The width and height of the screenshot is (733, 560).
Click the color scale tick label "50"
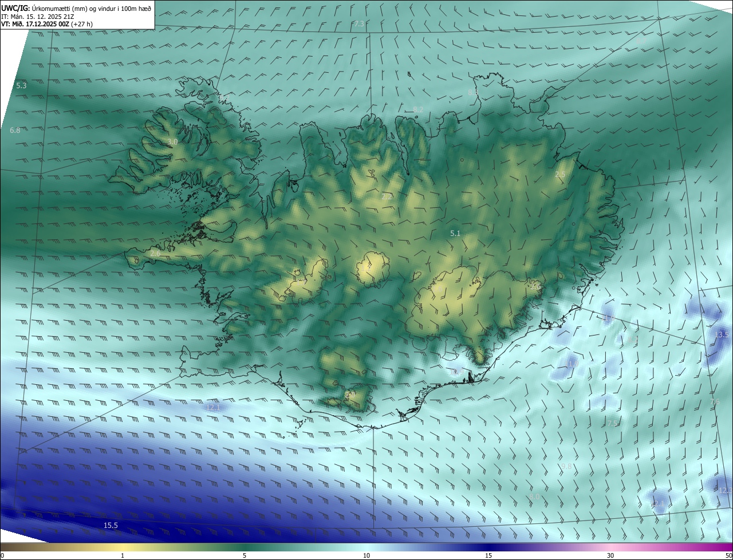728,555
